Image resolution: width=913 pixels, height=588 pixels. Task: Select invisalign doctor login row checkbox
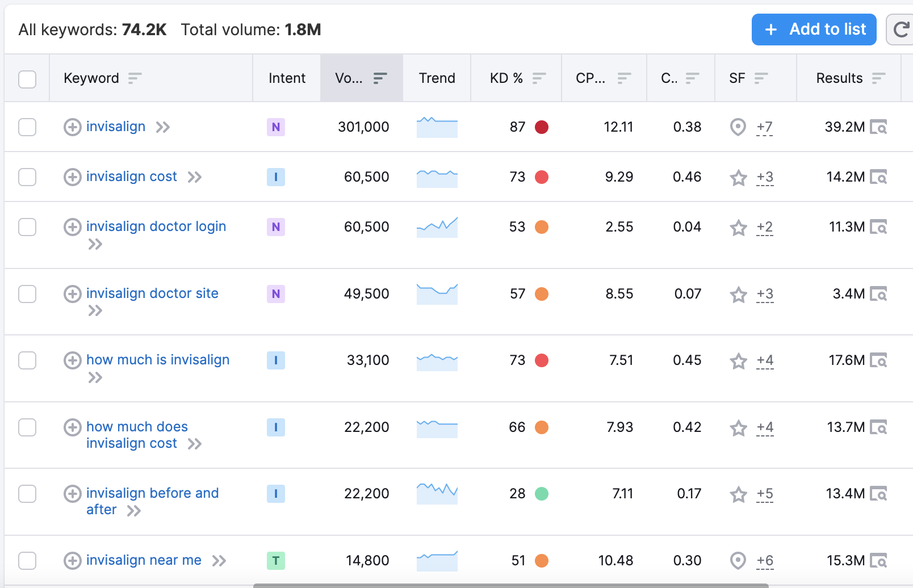(x=27, y=227)
